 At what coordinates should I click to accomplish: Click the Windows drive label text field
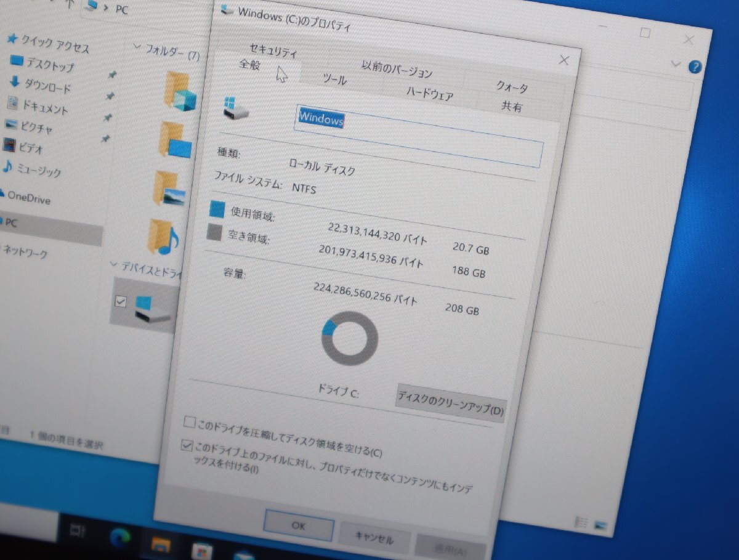[320, 119]
